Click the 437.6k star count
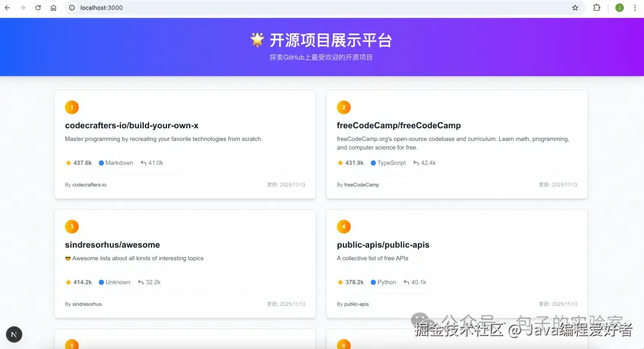 pyautogui.click(x=82, y=163)
